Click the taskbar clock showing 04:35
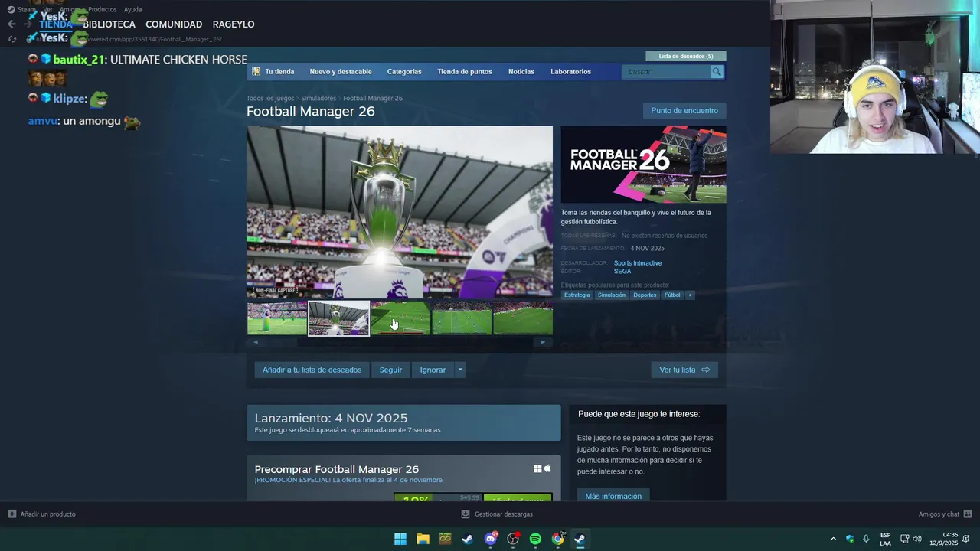 [x=944, y=539]
